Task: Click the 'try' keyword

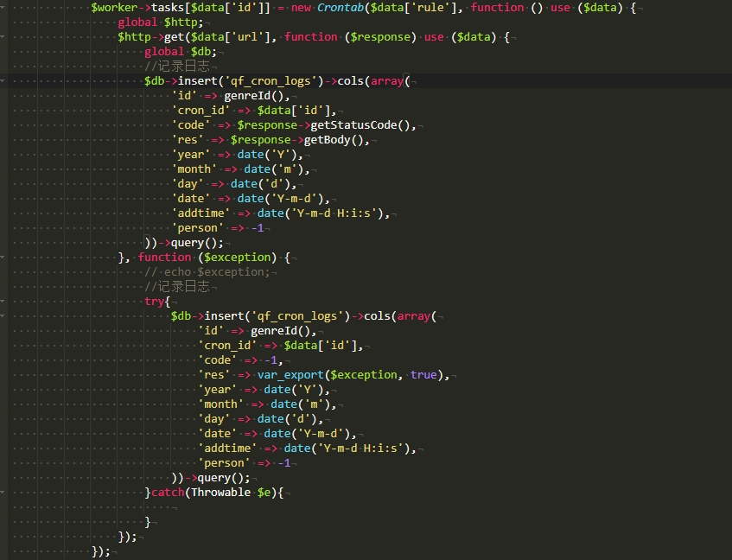Action: point(154,302)
